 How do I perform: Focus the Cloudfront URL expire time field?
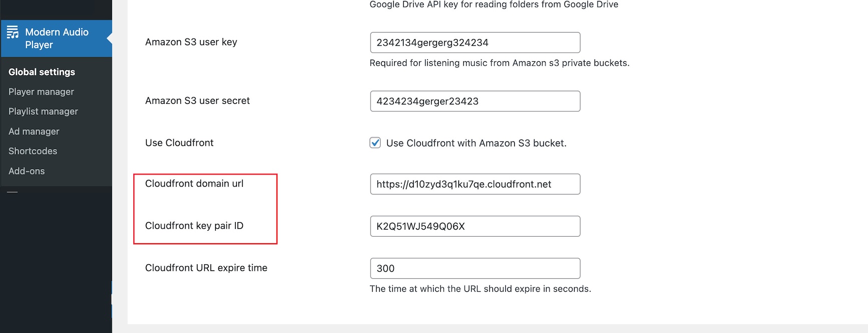[x=475, y=268]
